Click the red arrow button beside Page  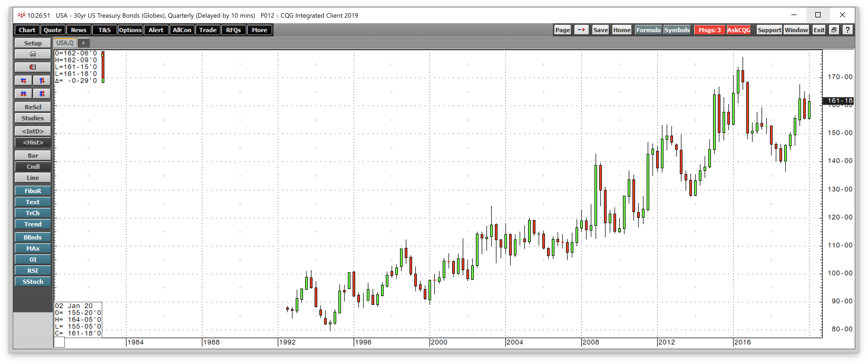coord(581,30)
